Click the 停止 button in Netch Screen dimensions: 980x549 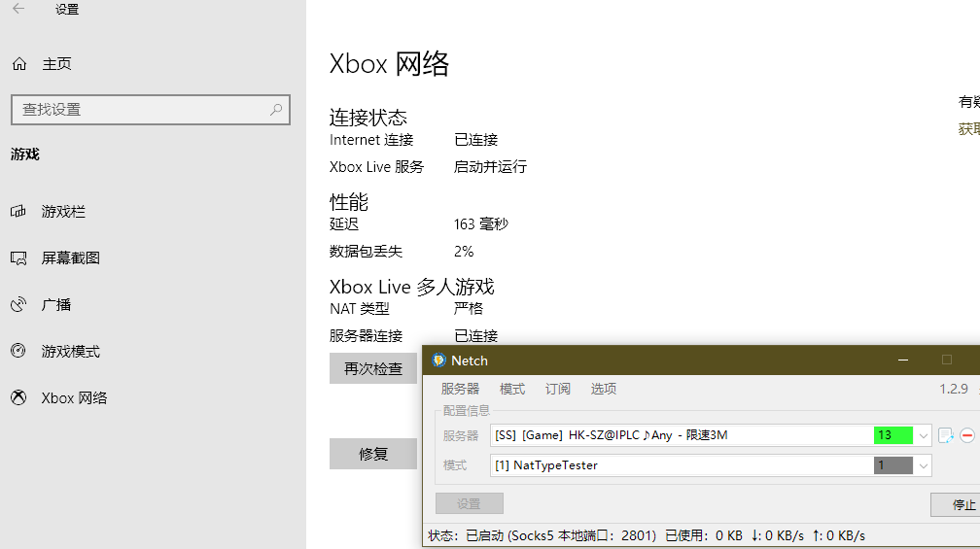pyautogui.click(x=957, y=504)
